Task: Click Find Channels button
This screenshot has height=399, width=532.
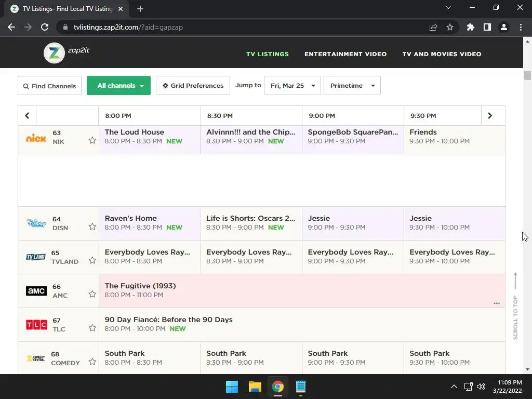Action: click(49, 86)
